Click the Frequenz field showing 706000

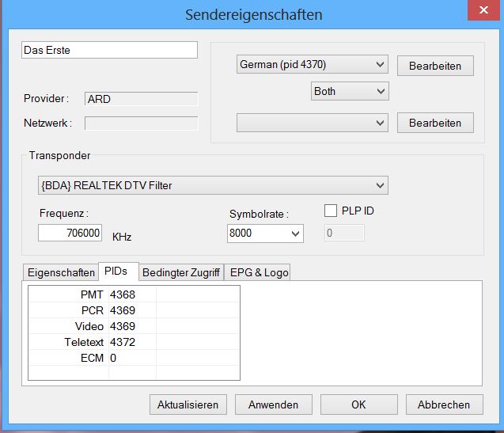pyautogui.click(x=70, y=233)
